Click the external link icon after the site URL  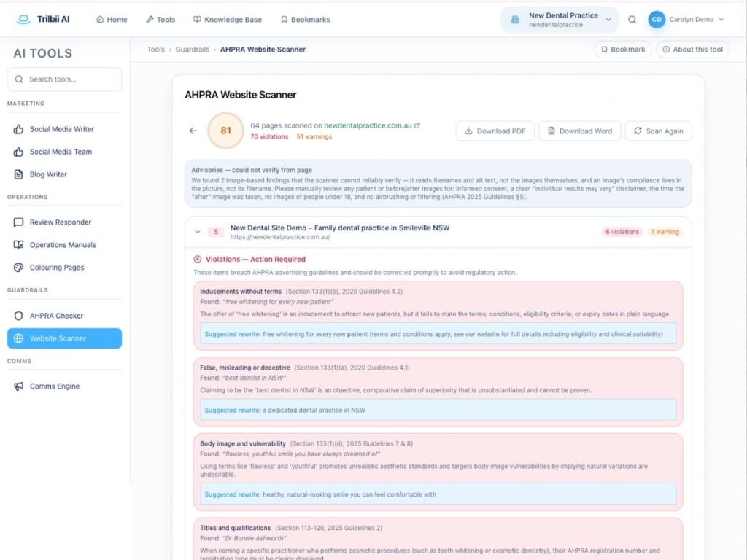(417, 125)
